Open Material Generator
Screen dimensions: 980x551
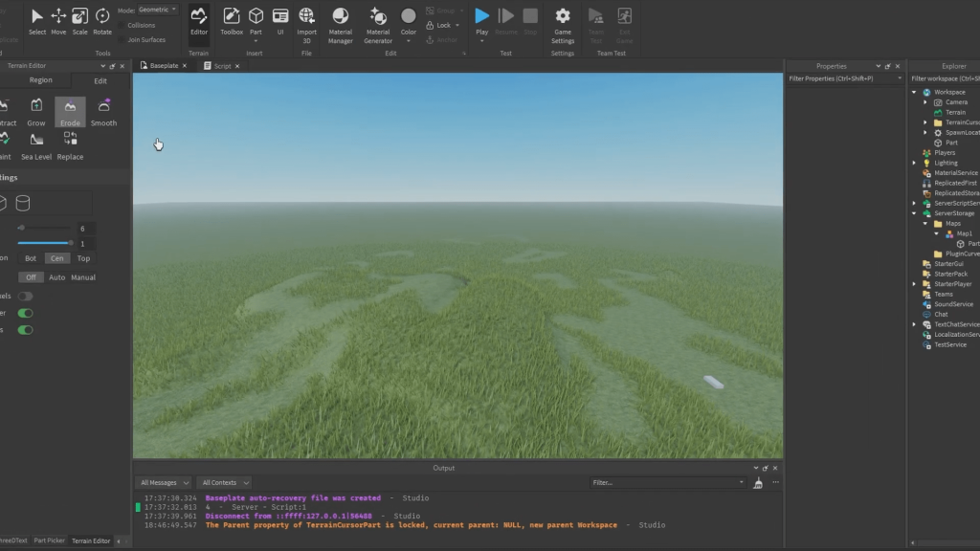[377, 26]
